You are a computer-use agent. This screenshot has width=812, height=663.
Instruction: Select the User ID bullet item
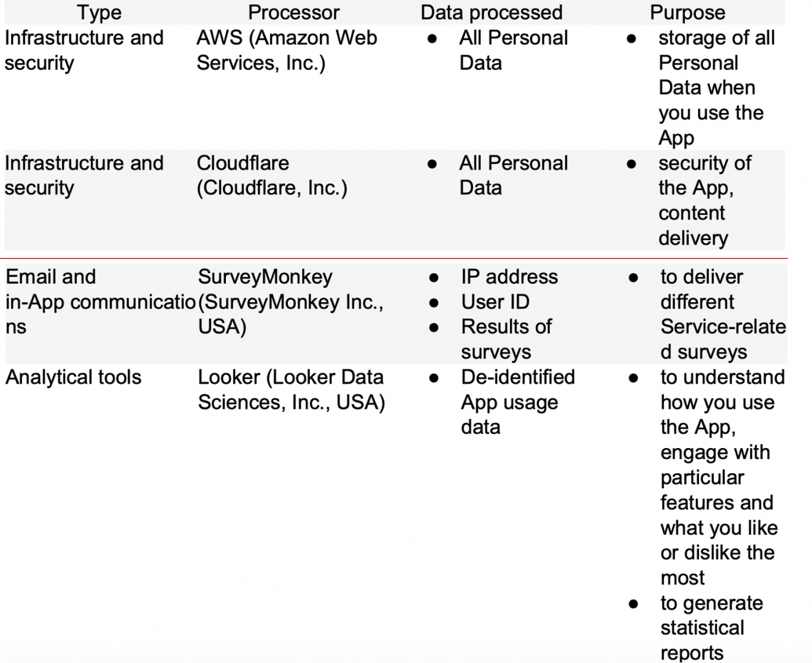pyautogui.click(x=495, y=302)
